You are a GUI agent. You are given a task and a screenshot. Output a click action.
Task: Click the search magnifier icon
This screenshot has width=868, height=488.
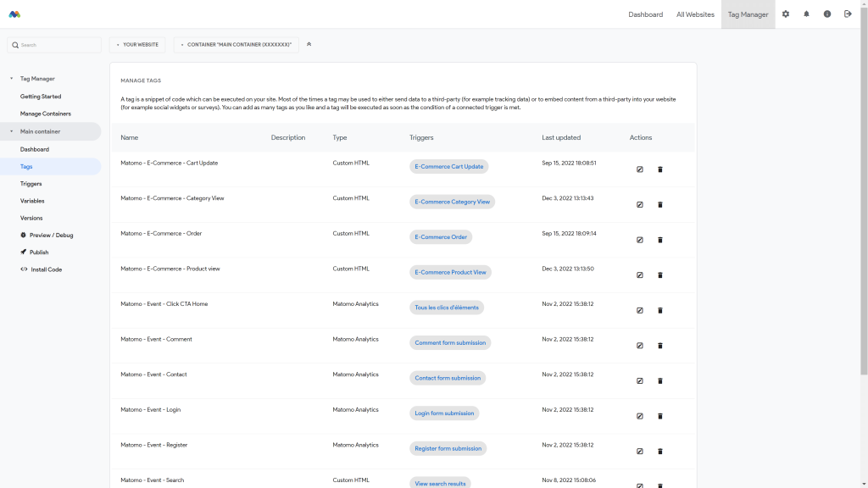pyautogui.click(x=15, y=45)
